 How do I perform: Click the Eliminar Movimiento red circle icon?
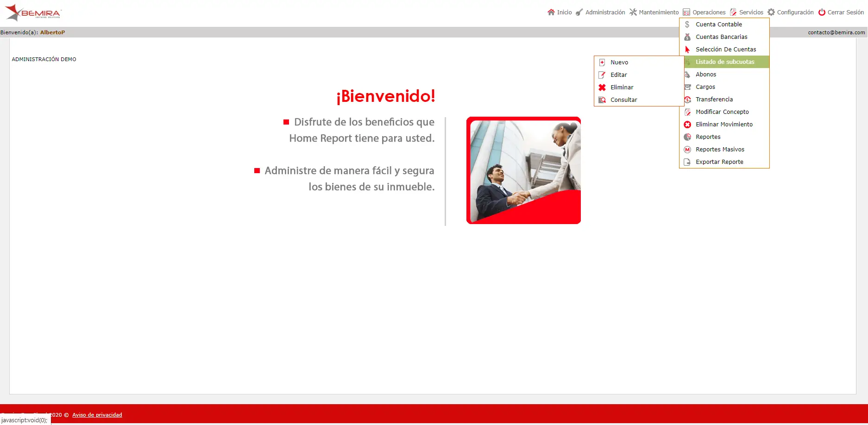click(687, 124)
